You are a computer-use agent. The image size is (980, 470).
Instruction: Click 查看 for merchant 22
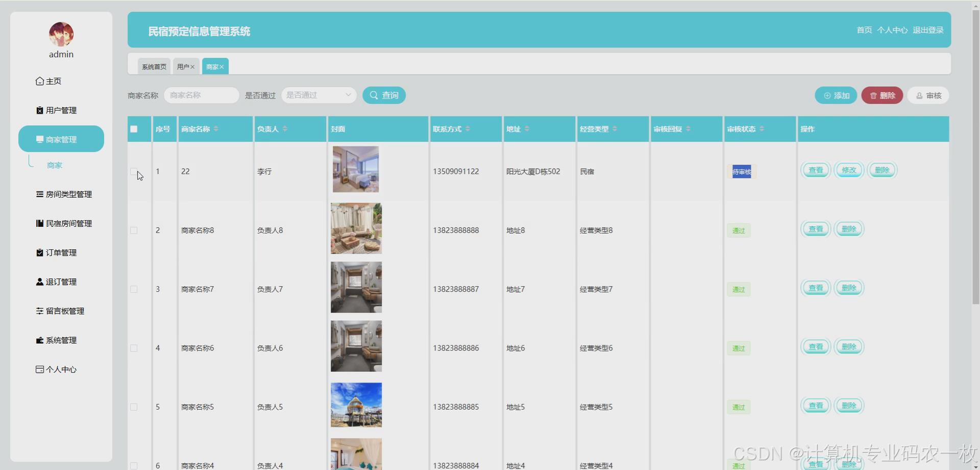[x=816, y=170]
